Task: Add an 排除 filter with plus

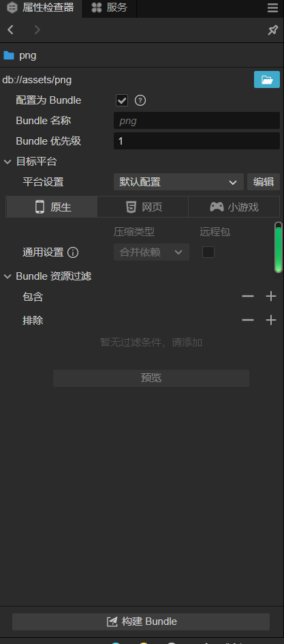Action: 271,320
